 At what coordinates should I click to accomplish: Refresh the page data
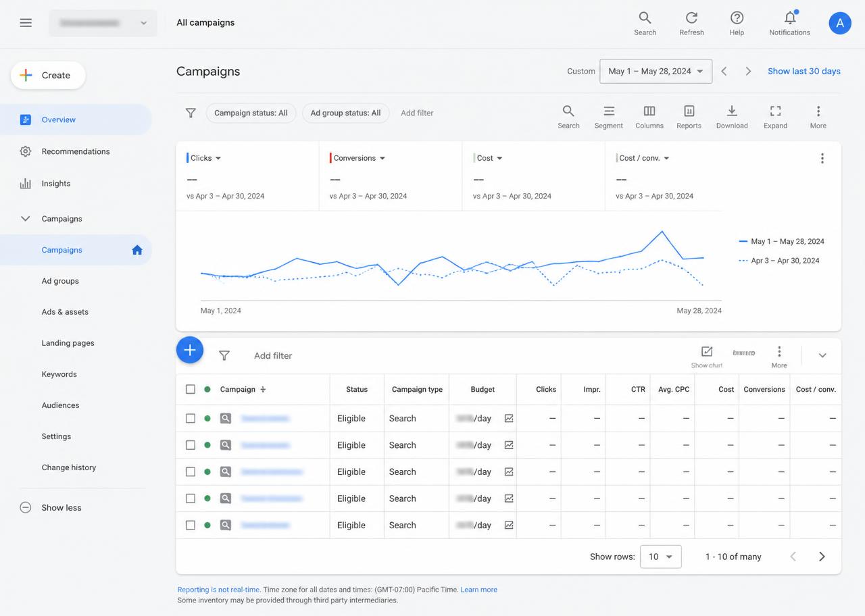tap(691, 23)
